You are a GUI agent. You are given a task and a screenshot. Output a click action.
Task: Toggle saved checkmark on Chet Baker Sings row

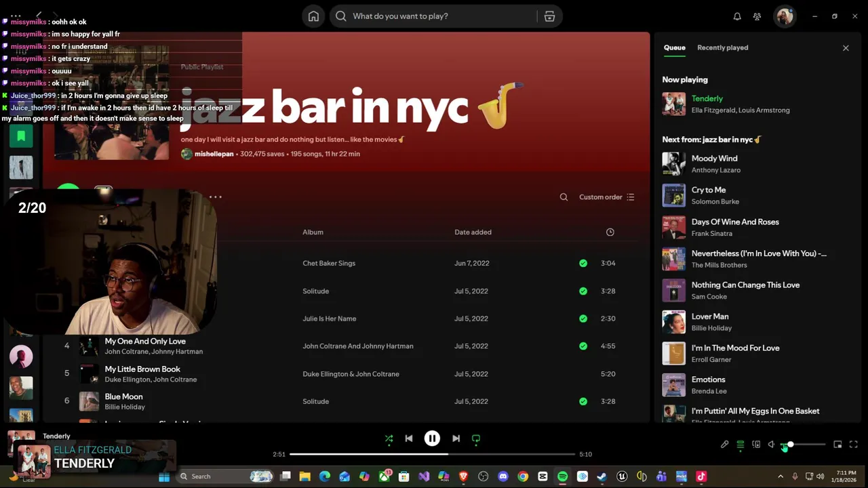point(583,263)
